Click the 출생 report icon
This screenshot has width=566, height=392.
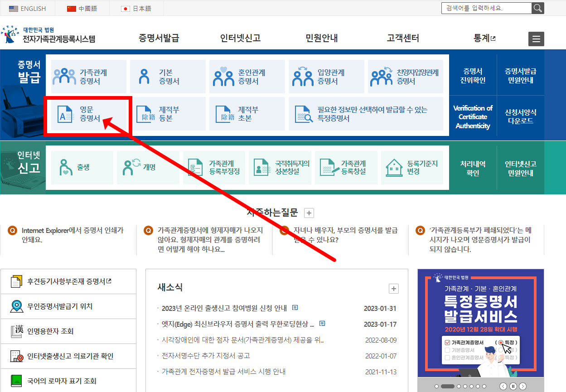click(82, 167)
